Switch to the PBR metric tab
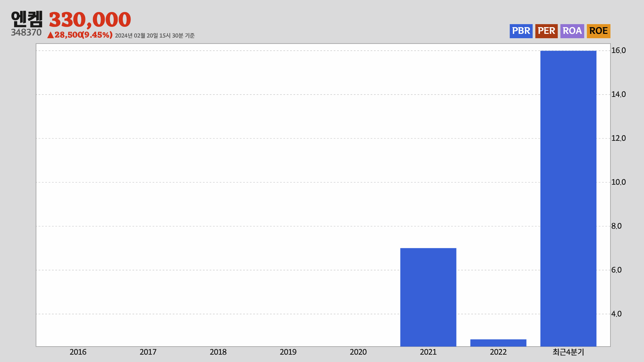The image size is (644, 362). point(521,31)
